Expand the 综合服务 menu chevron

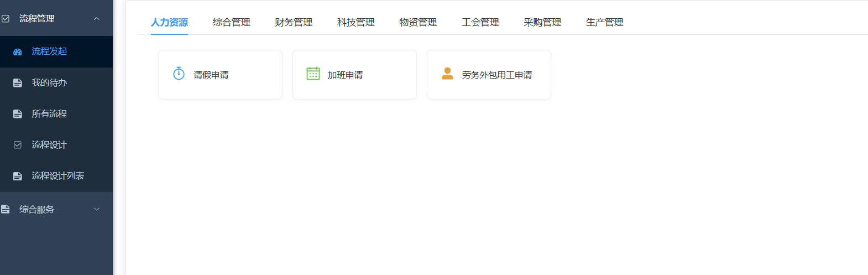coord(97,209)
